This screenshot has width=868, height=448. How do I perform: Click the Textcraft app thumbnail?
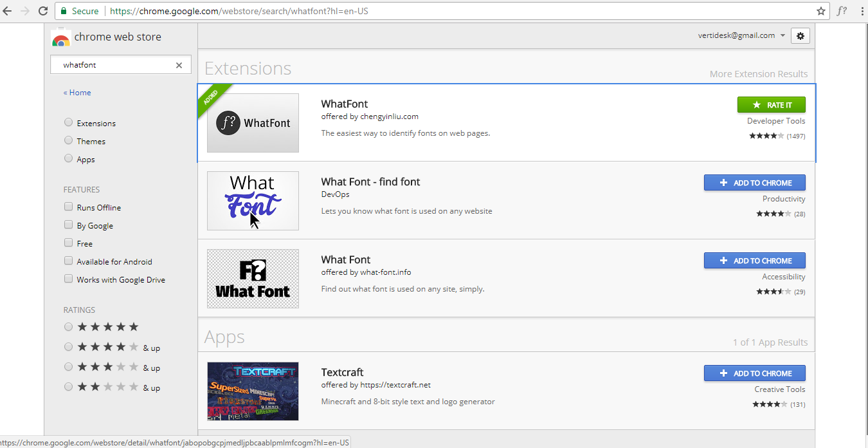point(253,391)
